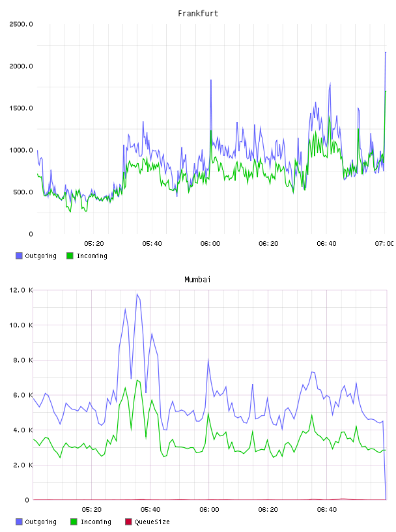Click the 06:00 time label on Mumbai chart
This screenshot has width=396, height=532.
pyautogui.click(x=209, y=510)
